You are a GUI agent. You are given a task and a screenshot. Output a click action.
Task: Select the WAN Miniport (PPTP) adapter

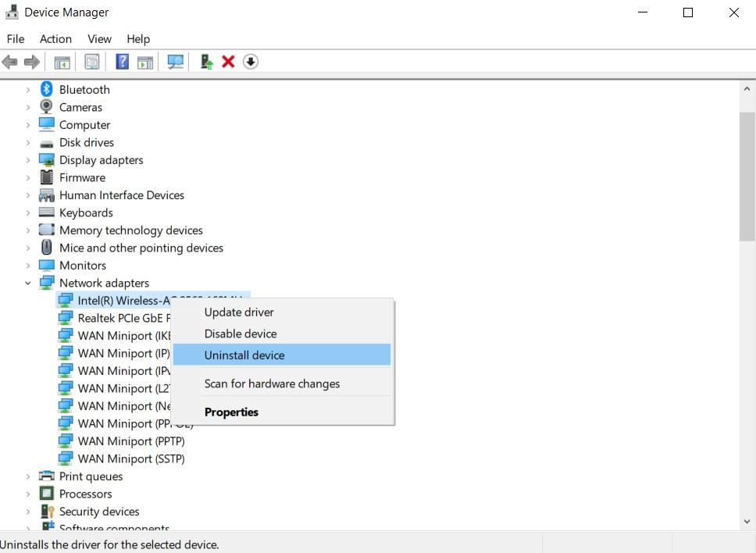(x=130, y=441)
